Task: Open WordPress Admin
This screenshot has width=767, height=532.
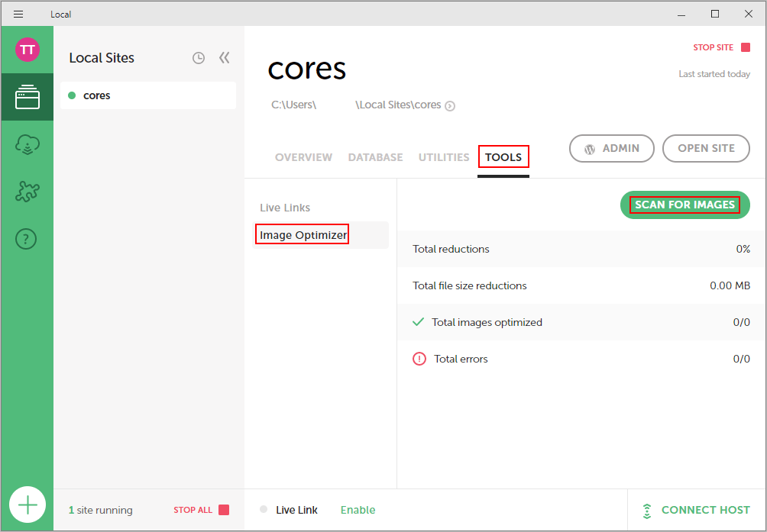Action: pos(611,149)
